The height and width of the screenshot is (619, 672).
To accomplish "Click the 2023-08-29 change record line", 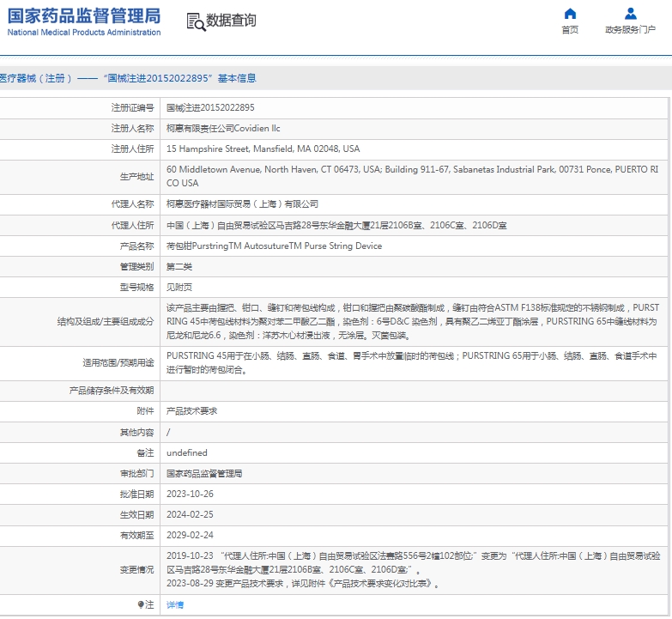I will [303, 584].
